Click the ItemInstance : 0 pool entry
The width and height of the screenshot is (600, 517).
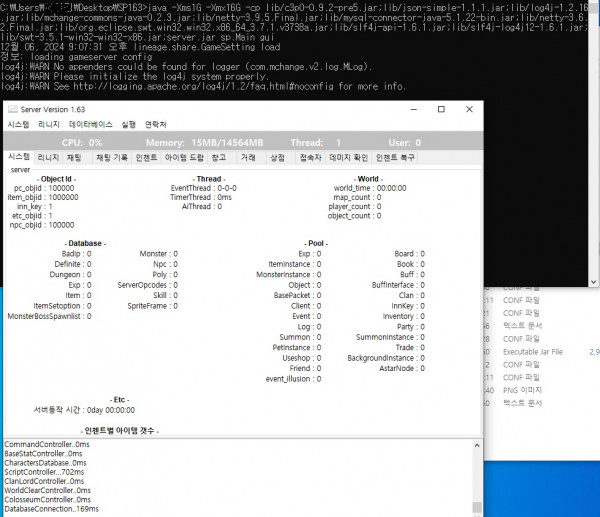click(x=295, y=264)
